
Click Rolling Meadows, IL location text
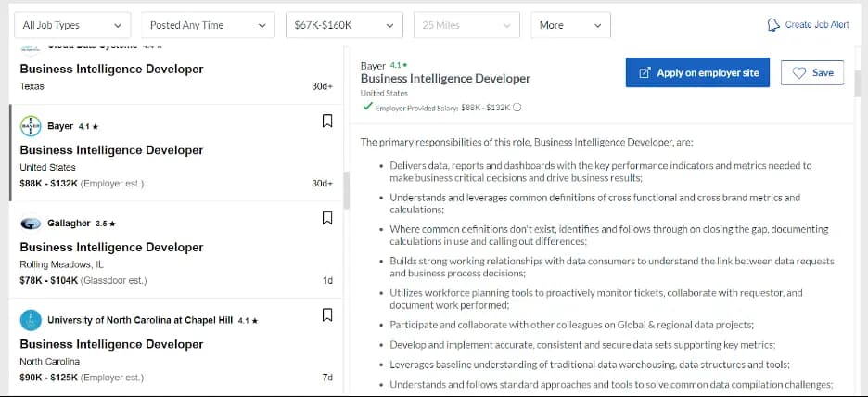[61, 264]
